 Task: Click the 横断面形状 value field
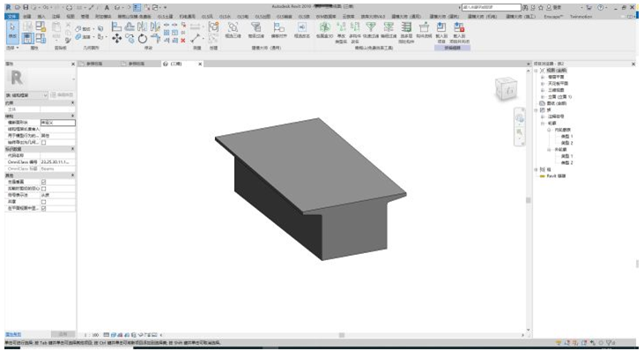tap(58, 123)
